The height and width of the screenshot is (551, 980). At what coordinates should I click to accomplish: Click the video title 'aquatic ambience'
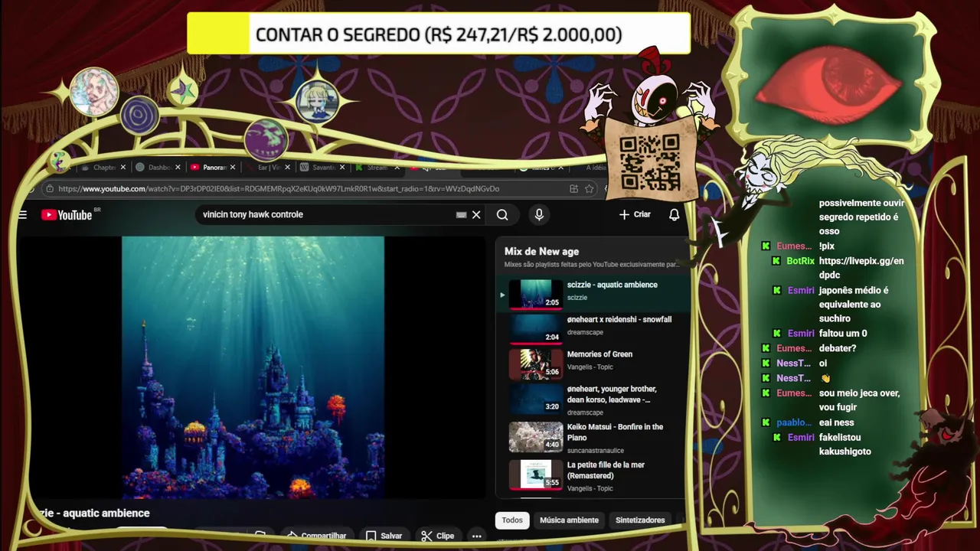point(93,514)
